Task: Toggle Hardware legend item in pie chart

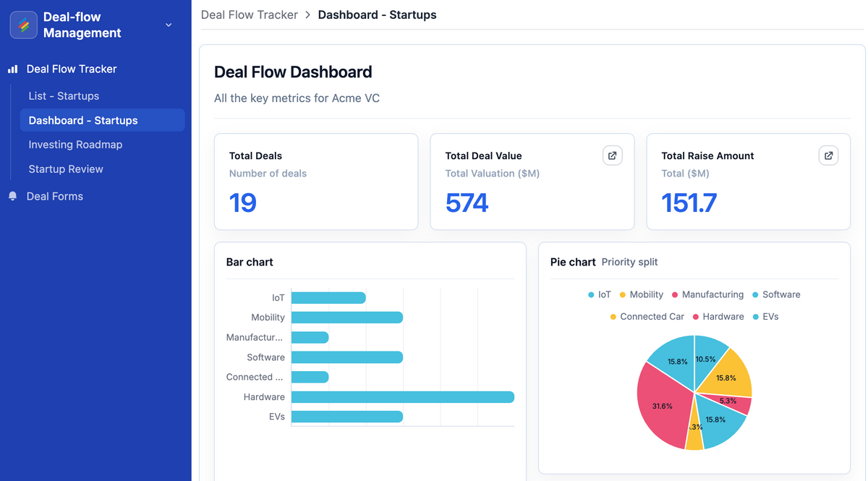Action: click(x=718, y=317)
